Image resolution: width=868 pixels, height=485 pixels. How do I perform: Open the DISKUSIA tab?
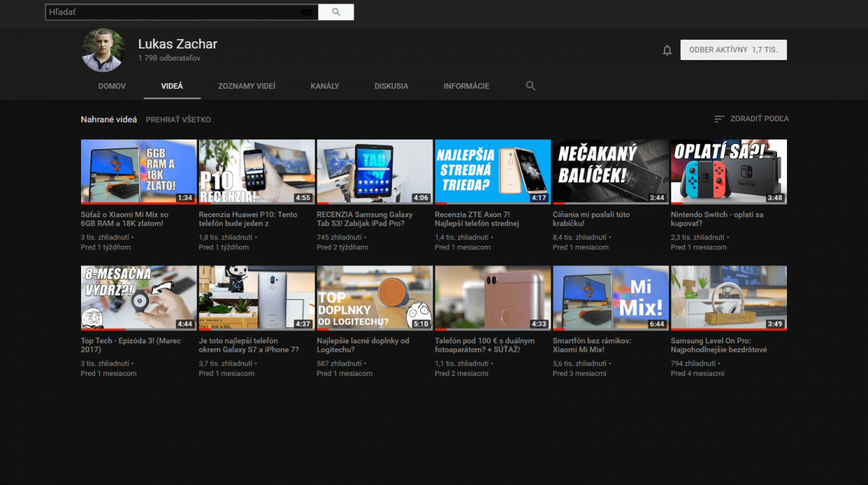(391, 86)
